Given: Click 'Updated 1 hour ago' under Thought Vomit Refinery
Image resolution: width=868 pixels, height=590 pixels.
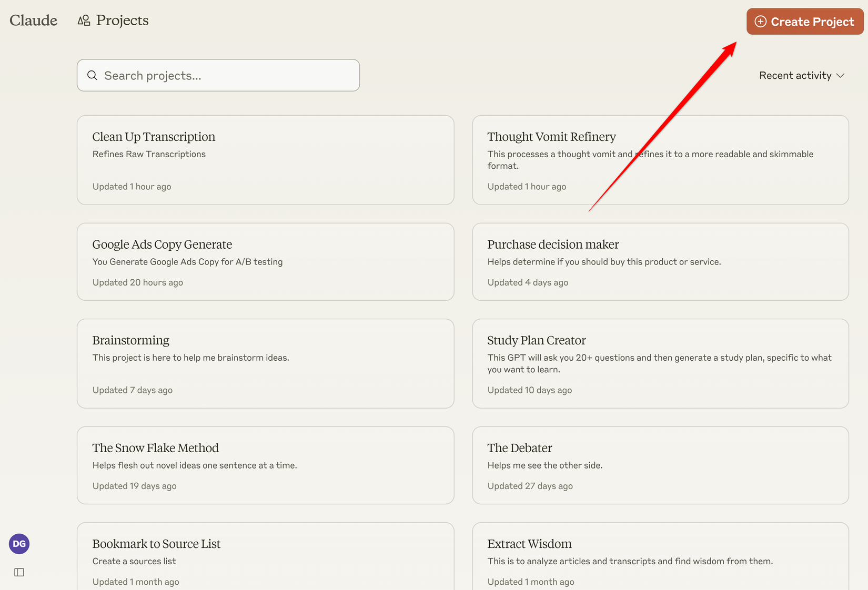Looking at the screenshot, I should click(527, 187).
